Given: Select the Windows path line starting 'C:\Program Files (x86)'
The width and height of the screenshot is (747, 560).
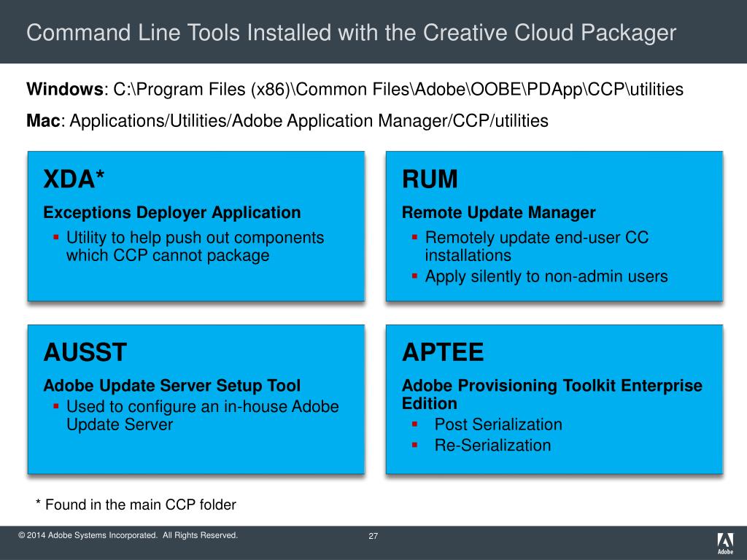Looking at the screenshot, I should click(355, 90).
